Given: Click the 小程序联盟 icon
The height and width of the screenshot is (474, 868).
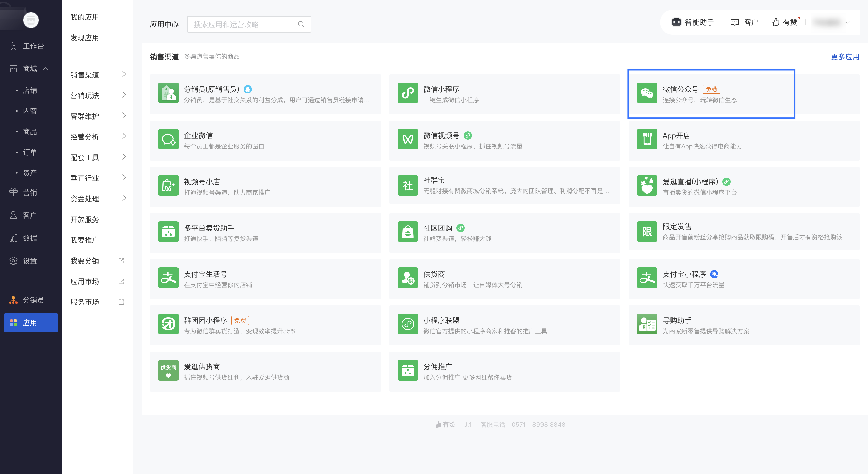Looking at the screenshot, I should pyautogui.click(x=407, y=324).
